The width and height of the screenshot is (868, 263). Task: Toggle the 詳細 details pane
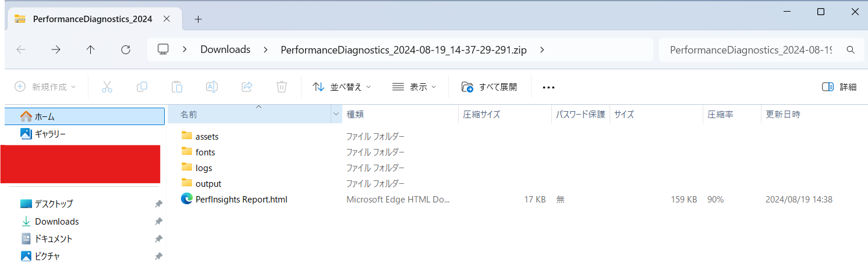(839, 87)
